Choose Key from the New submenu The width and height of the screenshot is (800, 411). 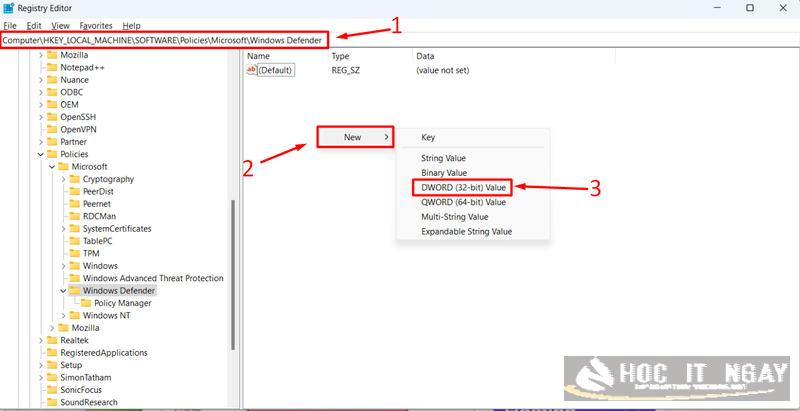coord(428,137)
